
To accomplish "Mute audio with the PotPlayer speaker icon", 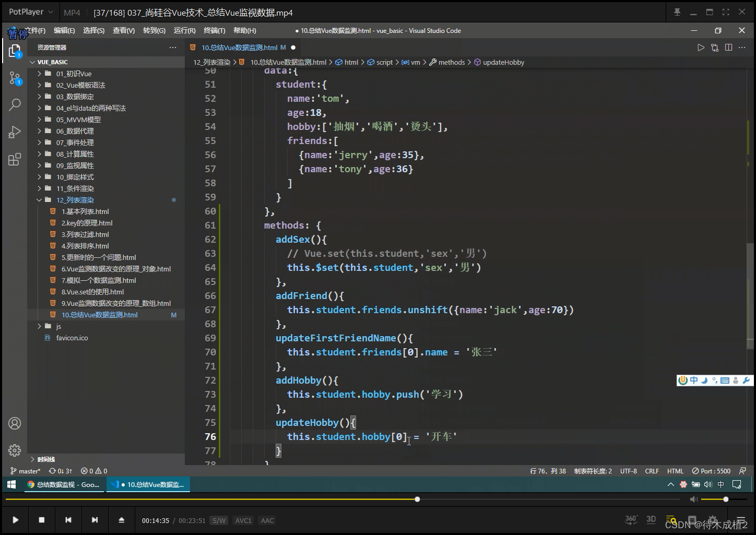I will pyautogui.click(x=693, y=500).
